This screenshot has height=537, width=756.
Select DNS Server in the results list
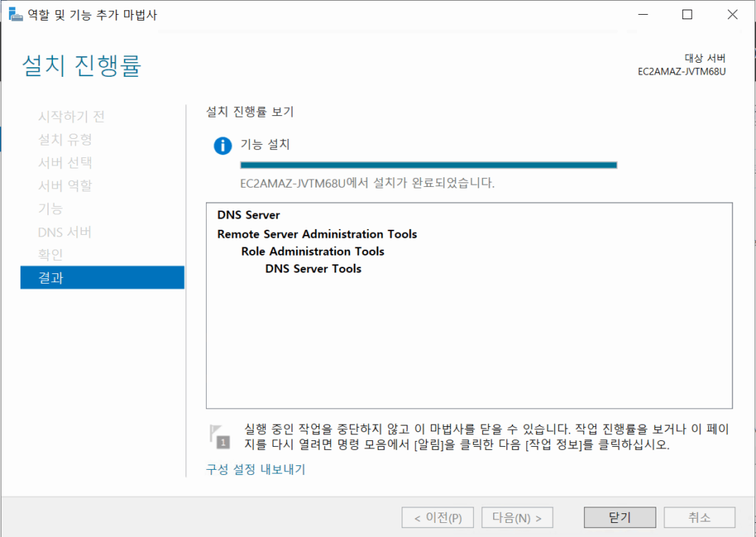click(248, 216)
